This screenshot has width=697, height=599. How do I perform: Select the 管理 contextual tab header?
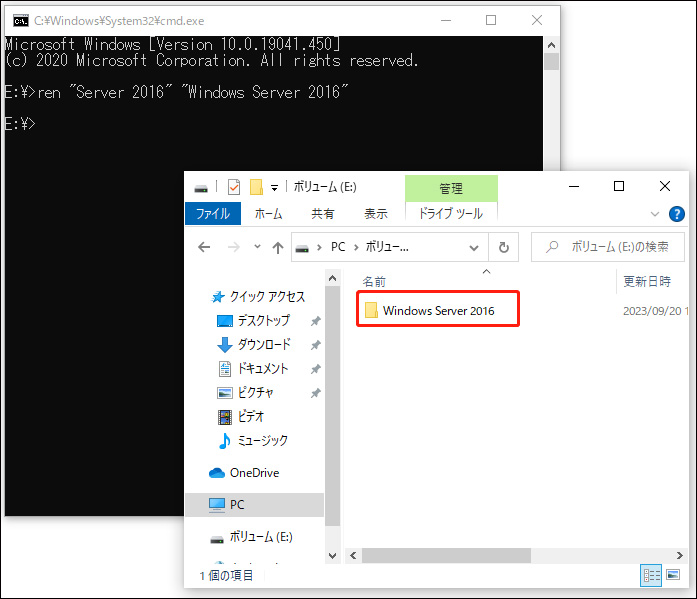(x=451, y=188)
